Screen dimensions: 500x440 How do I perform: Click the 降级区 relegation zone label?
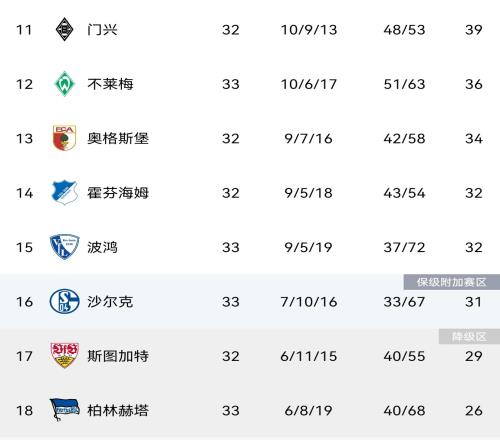point(469,337)
